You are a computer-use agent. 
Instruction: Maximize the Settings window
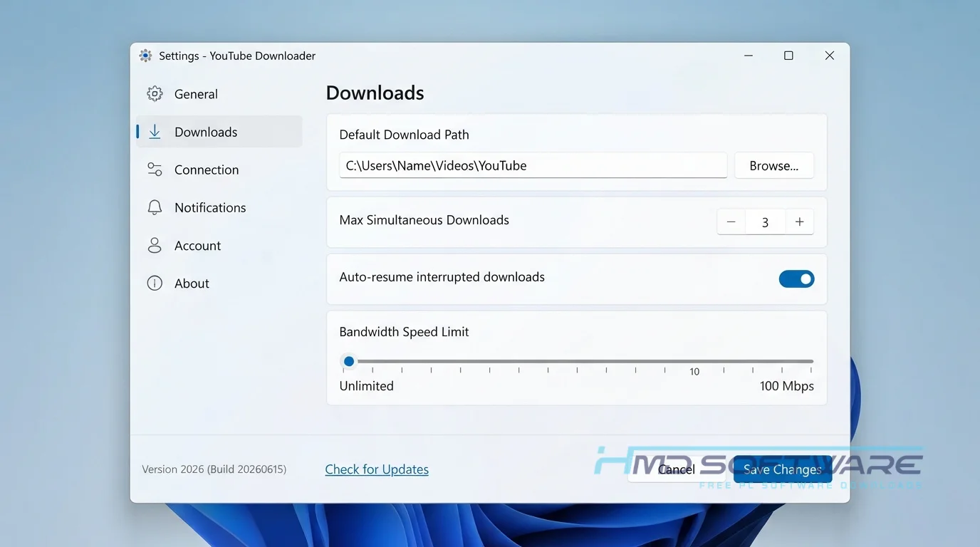pyautogui.click(x=788, y=56)
